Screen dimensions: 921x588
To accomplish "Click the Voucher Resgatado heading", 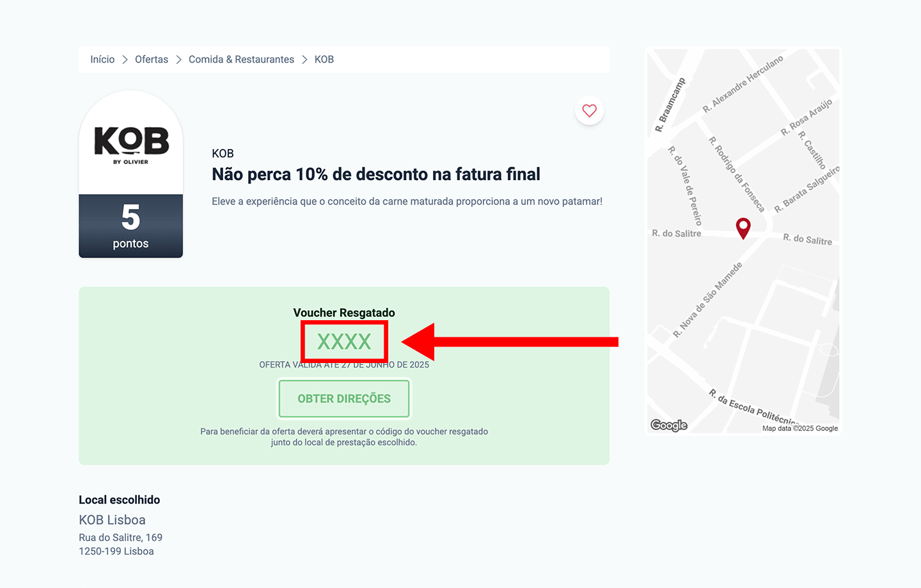I will (x=343, y=313).
